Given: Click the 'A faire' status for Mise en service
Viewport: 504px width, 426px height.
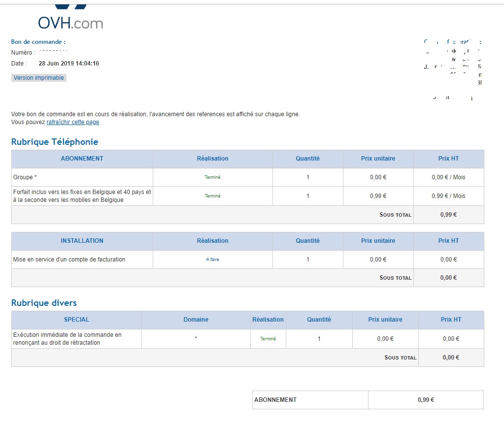Looking at the screenshot, I should tap(212, 260).
